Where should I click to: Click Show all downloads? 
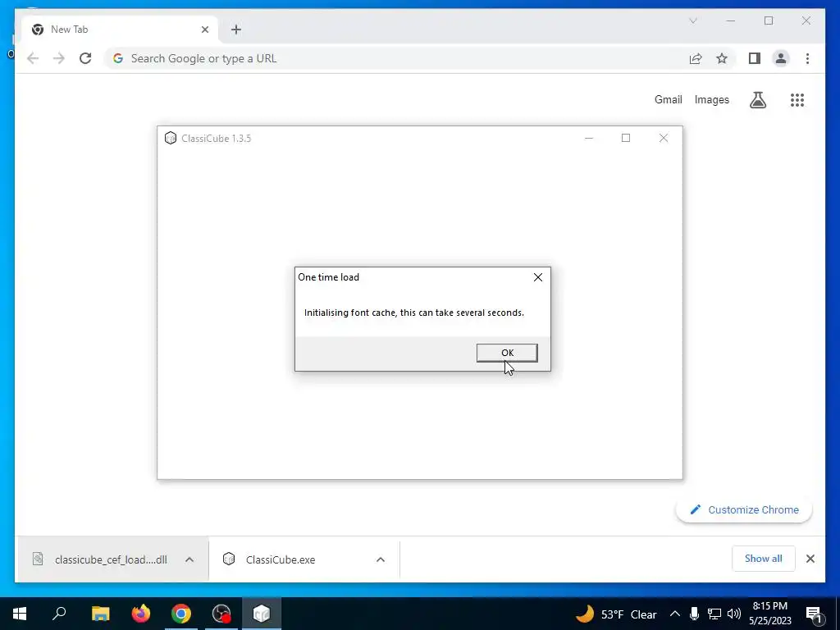pyautogui.click(x=764, y=559)
